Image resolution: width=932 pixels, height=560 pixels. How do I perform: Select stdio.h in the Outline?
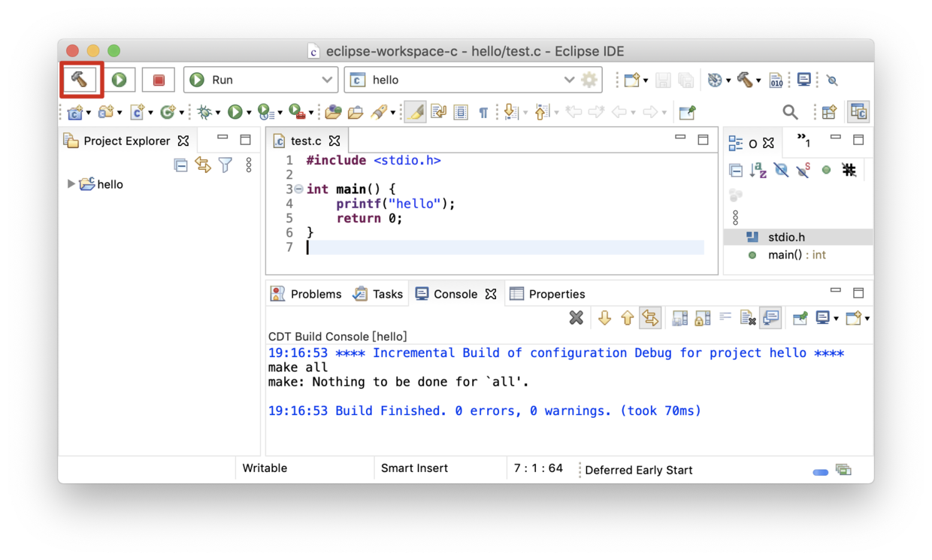(x=798, y=237)
